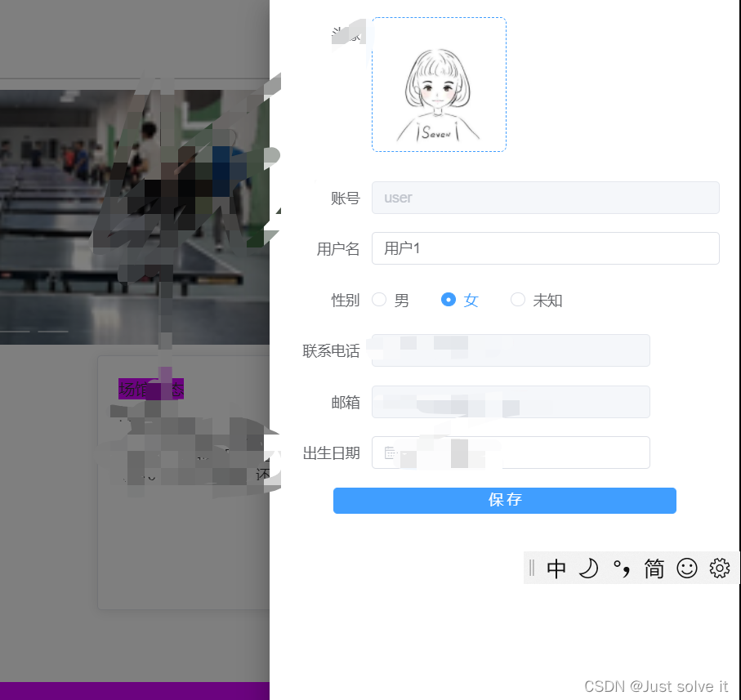Click the profile avatar picture
The image size is (741, 700).
439,84
